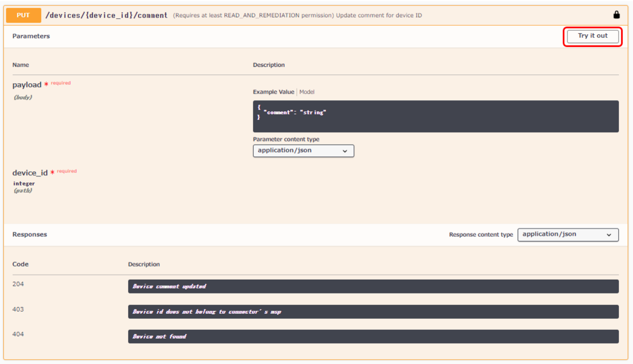Open the Parameter content type dropdown
The height and width of the screenshot is (364, 633).
click(x=303, y=151)
